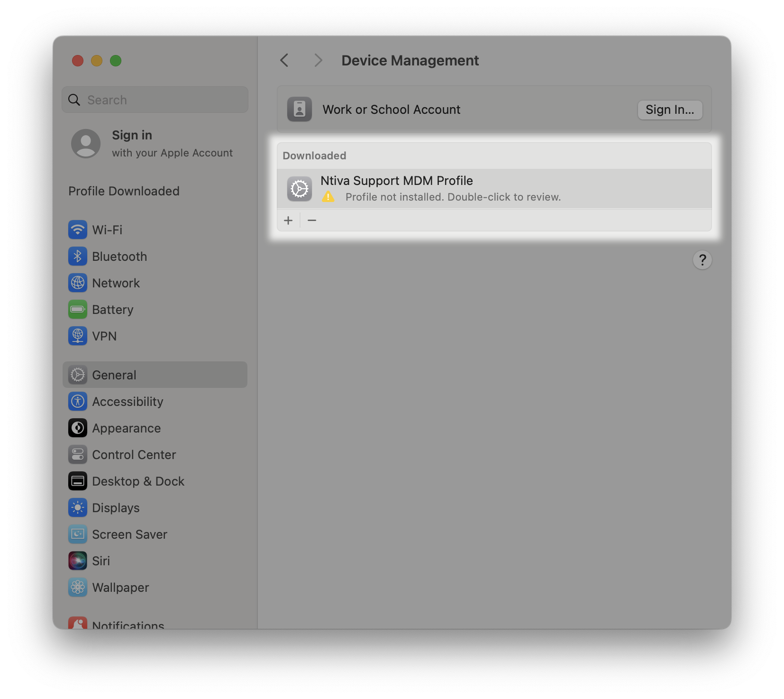Click 'Profile not installed' status text
Screen dimensions: 784x699
(453, 197)
